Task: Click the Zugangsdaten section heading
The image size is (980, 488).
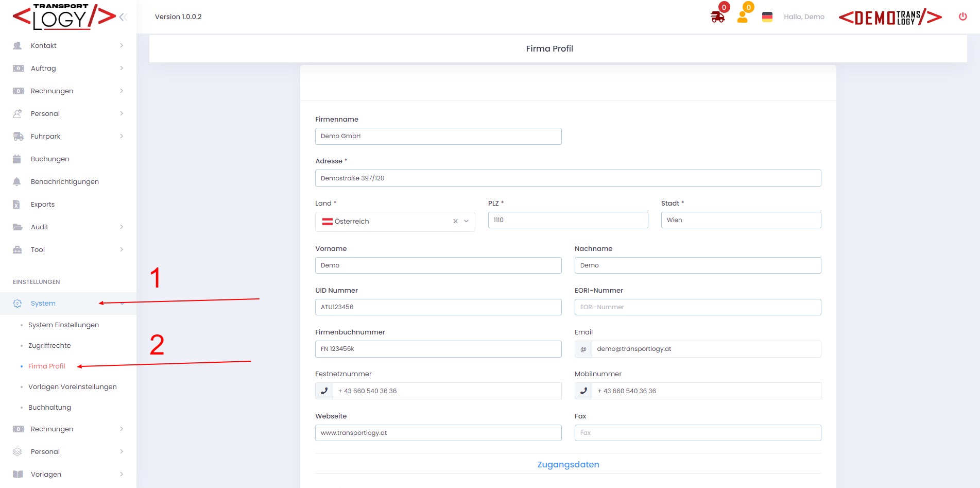Action: tap(568, 464)
